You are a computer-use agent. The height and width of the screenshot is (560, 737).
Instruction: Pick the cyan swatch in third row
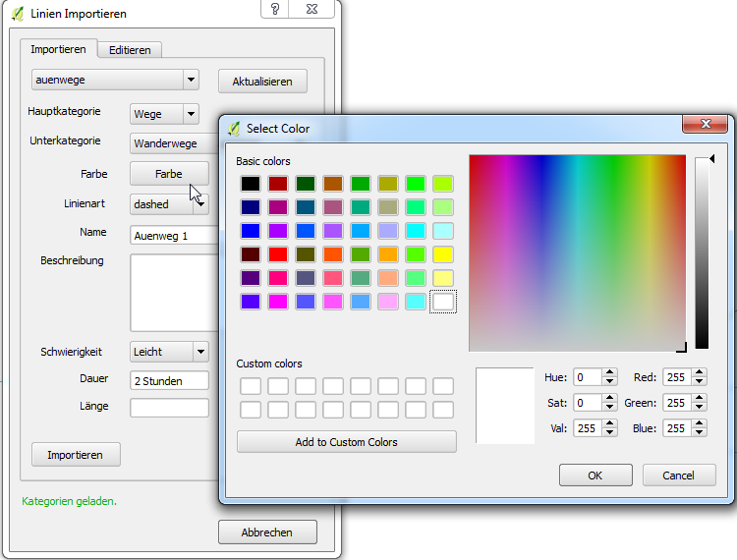click(416, 231)
